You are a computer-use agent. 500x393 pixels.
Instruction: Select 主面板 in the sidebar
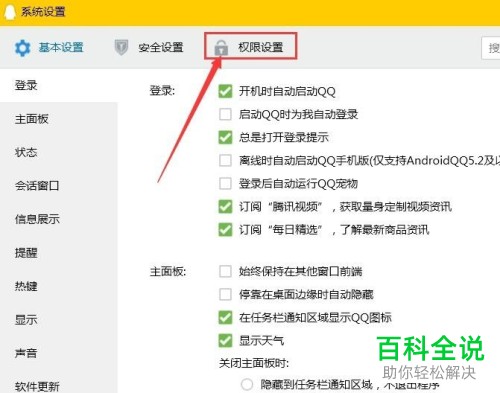(32, 119)
